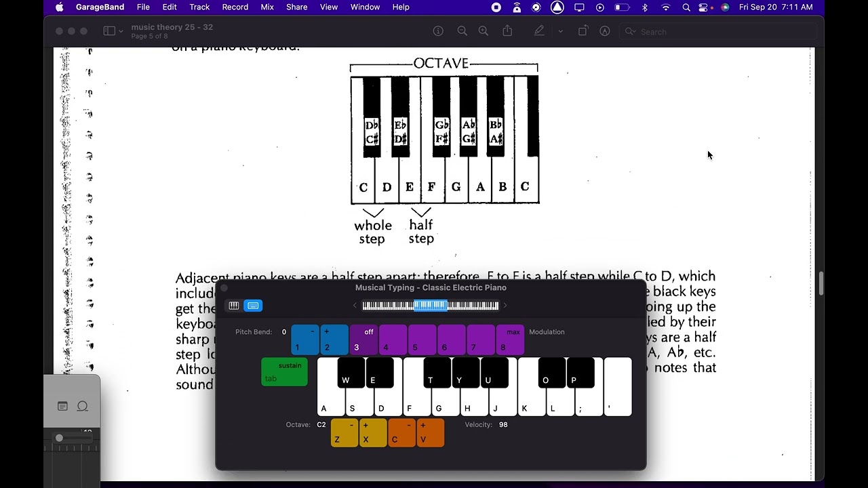Open the Track menu

pyautogui.click(x=199, y=7)
